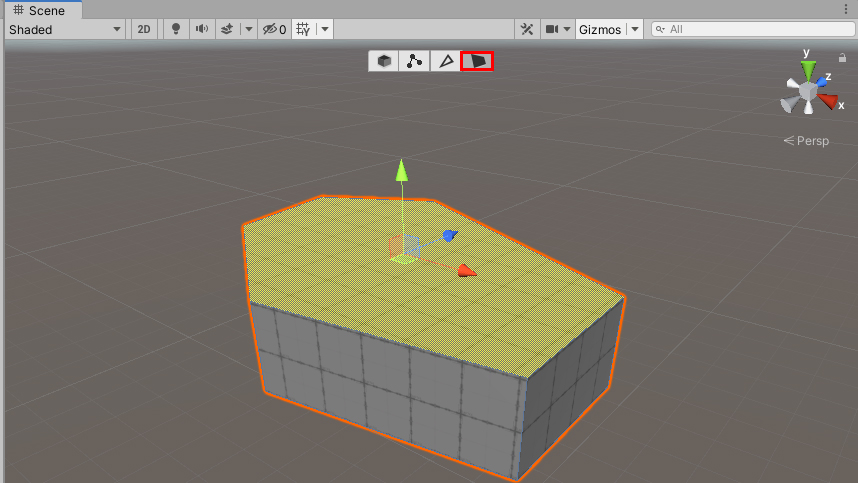This screenshot has width=858, height=483.
Task: Click the red X axis cone on gizmo
Action: click(x=828, y=100)
